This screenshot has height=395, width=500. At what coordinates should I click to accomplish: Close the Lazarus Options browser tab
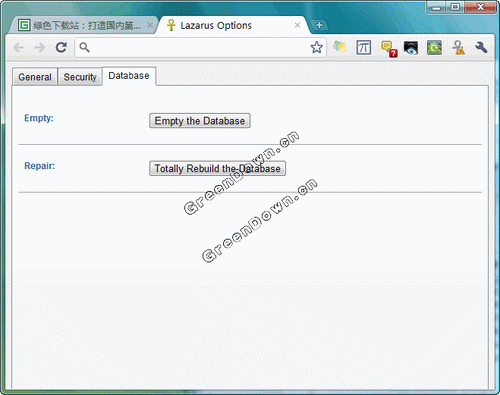[x=297, y=25]
